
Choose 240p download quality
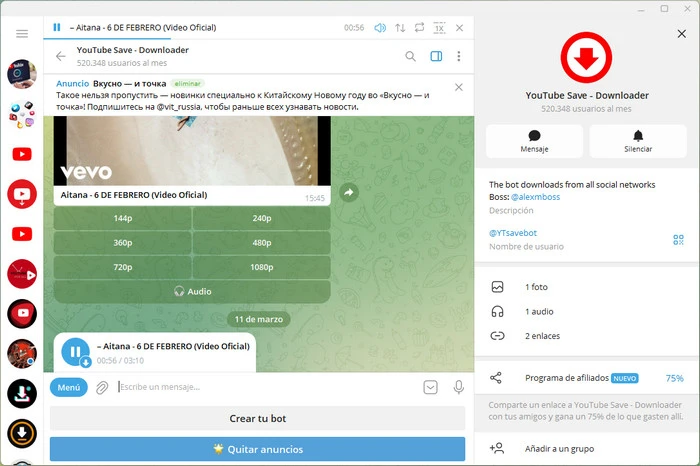point(262,218)
